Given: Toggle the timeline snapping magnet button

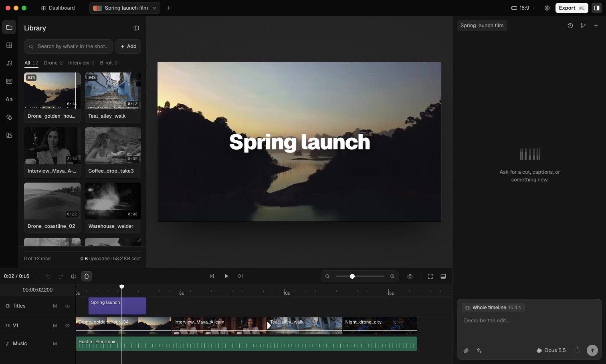Looking at the screenshot, I should [87, 276].
